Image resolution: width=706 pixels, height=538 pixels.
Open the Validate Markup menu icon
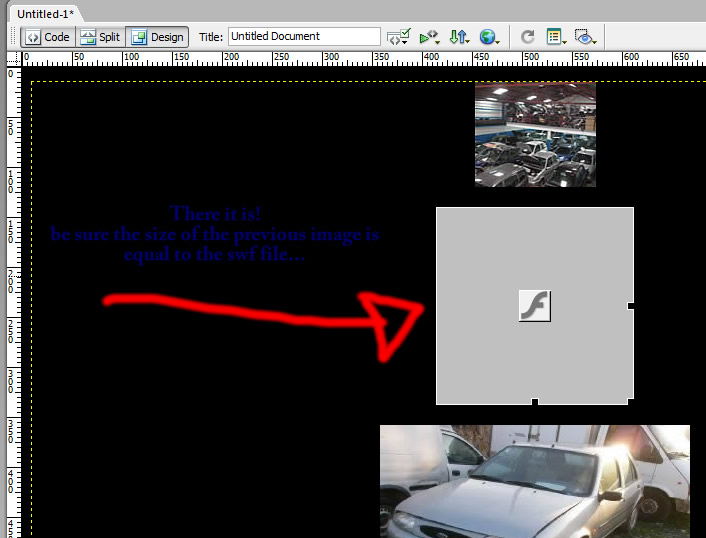point(399,37)
